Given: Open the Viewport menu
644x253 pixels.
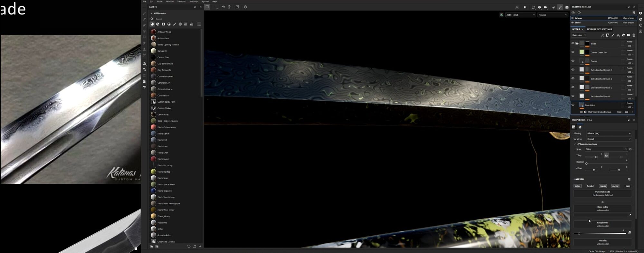Looking at the screenshot, I should (x=181, y=2).
